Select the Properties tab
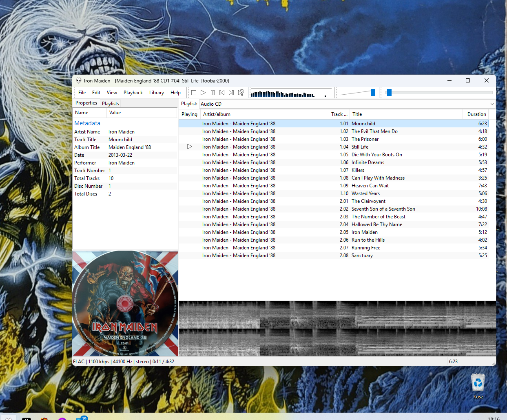The image size is (507, 420). [86, 103]
